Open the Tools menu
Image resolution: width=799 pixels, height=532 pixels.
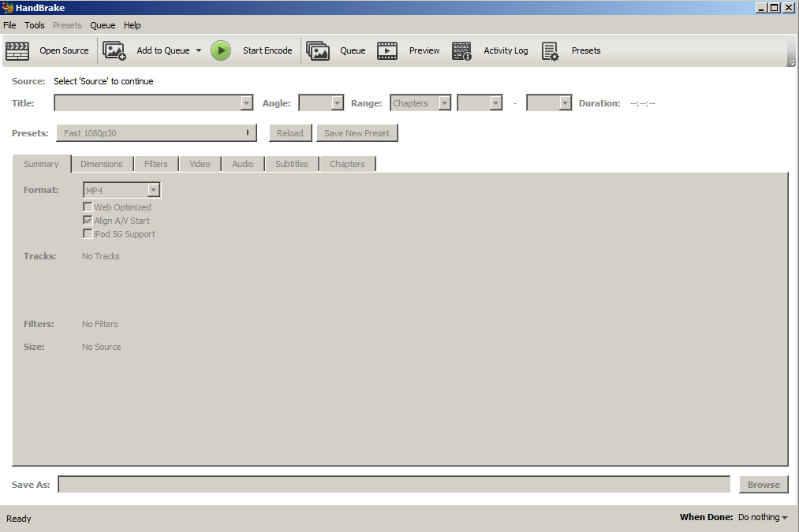pyautogui.click(x=35, y=25)
